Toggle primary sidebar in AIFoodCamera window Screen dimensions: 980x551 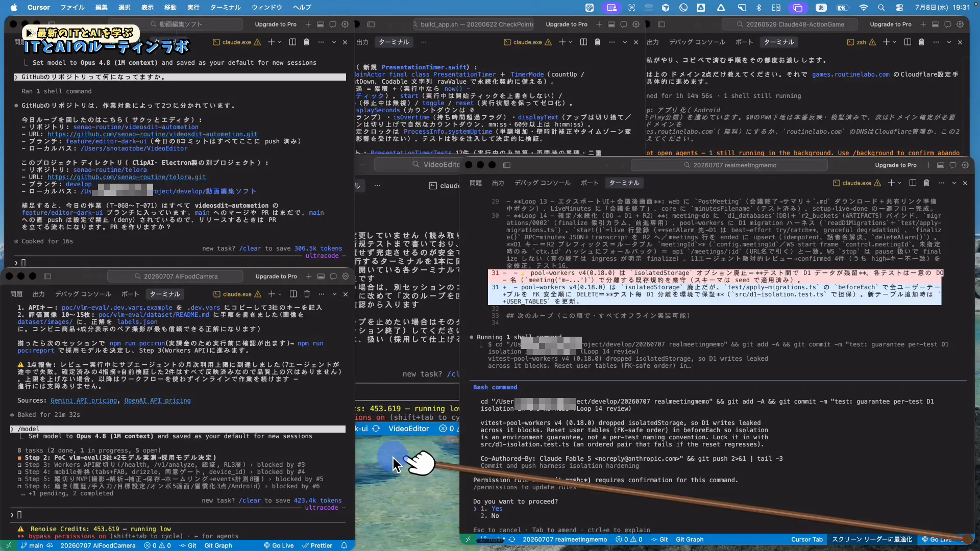click(x=47, y=276)
